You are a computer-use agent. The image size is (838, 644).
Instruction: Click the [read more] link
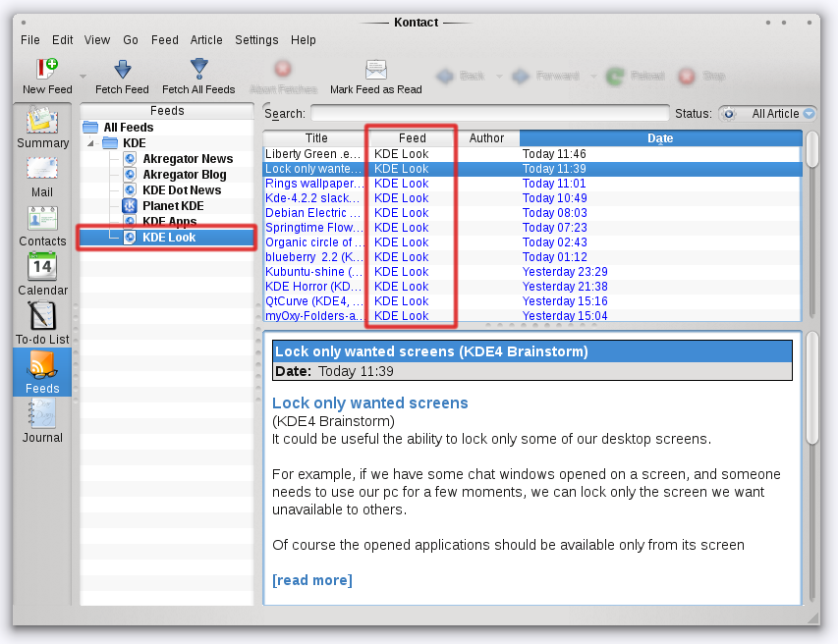click(x=312, y=580)
